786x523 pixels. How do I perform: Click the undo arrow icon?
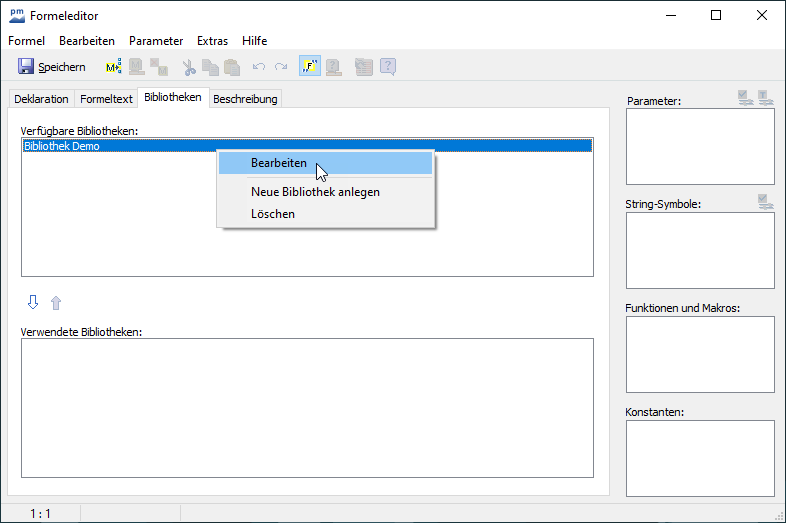259,67
